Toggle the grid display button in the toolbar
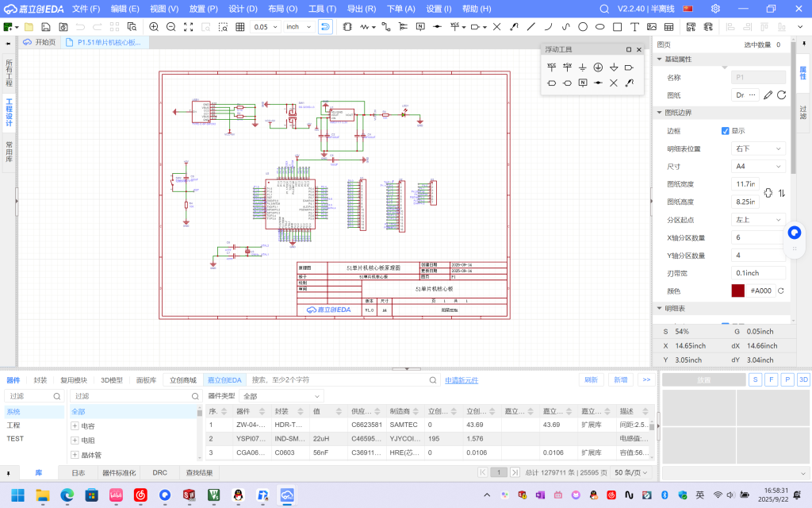This screenshot has height=508, width=812. point(240,27)
